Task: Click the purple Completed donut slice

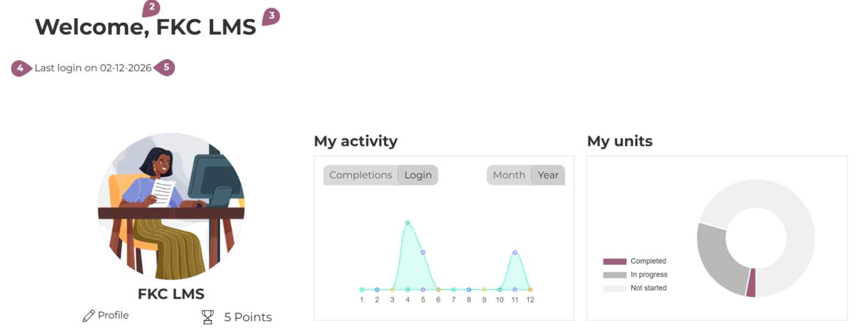Action: tap(751, 283)
